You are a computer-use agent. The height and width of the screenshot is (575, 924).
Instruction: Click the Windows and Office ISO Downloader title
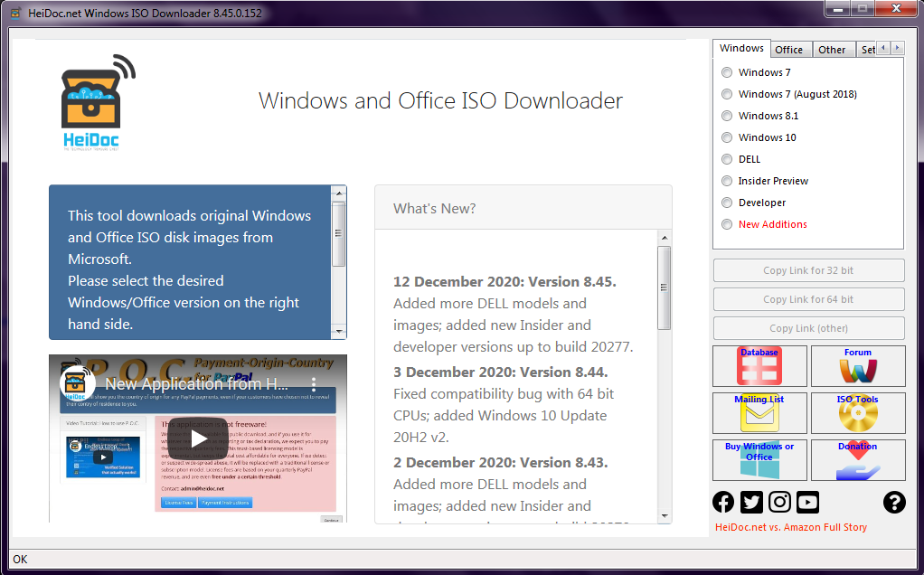pyautogui.click(x=440, y=100)
